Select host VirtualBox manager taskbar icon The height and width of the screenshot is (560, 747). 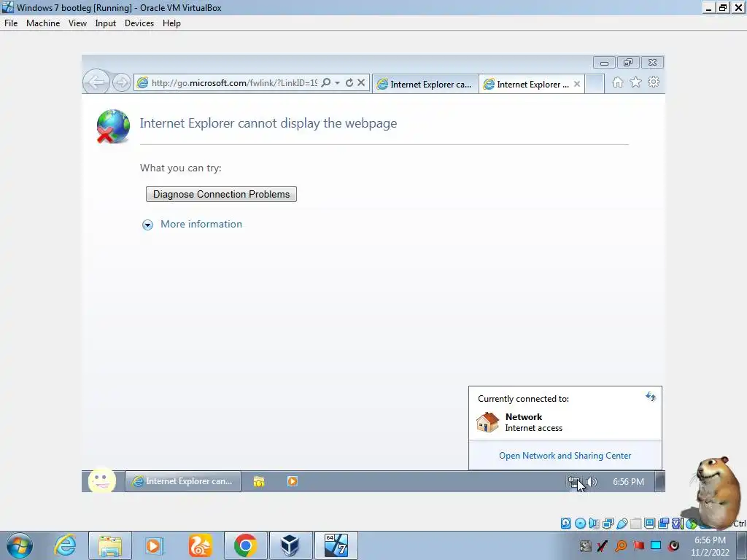click(290, 545)
